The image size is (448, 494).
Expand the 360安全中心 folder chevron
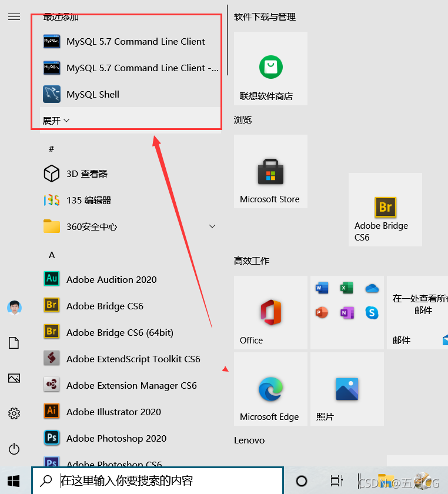tap(212, 226)
